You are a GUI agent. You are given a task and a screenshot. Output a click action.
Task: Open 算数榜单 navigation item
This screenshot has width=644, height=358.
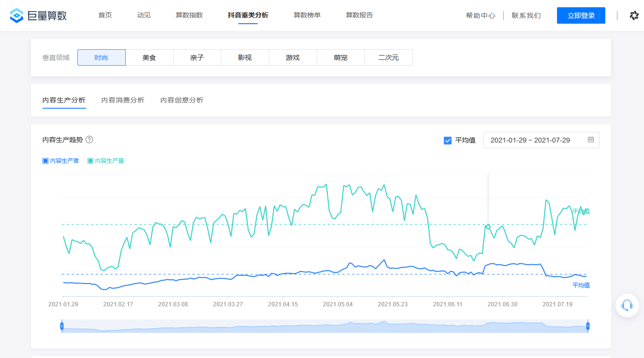tap(307, 15)
